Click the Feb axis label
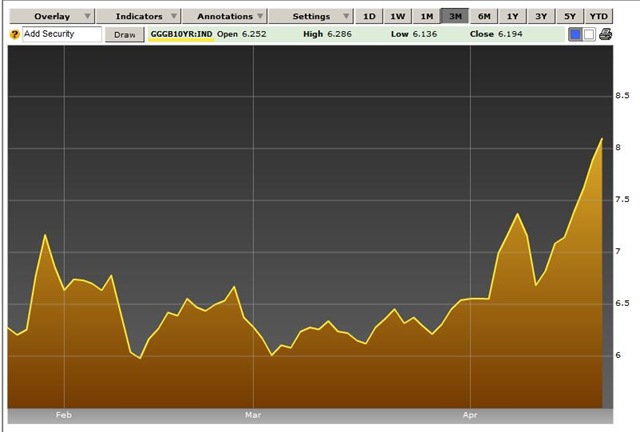Screen dimensions: 640x432 [x=64, y=415]
